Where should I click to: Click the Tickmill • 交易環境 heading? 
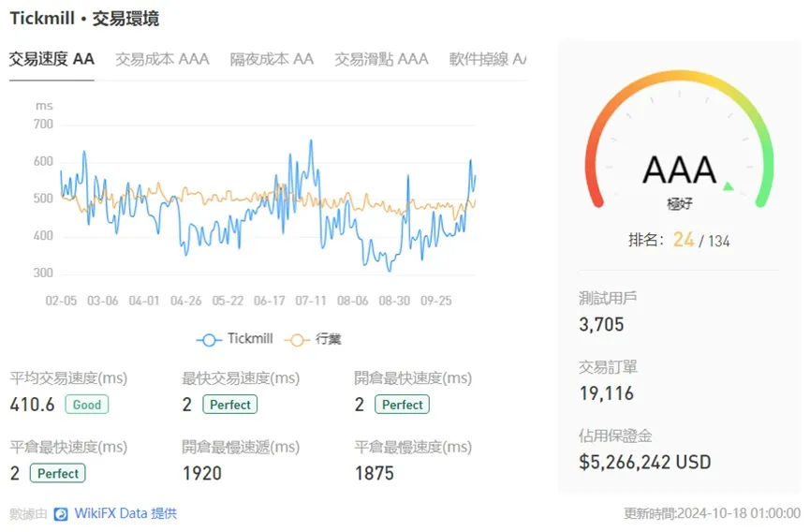point(84,19)
